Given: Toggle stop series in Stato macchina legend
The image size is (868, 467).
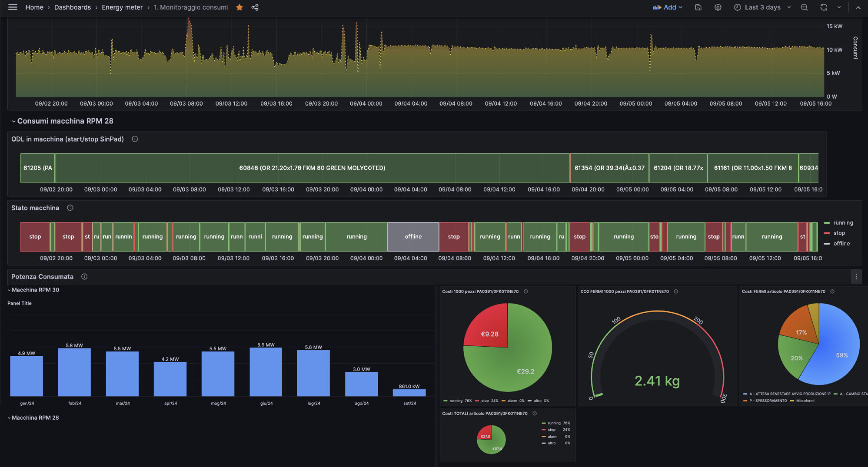Looking at the screenshot, I should [839, 233].
